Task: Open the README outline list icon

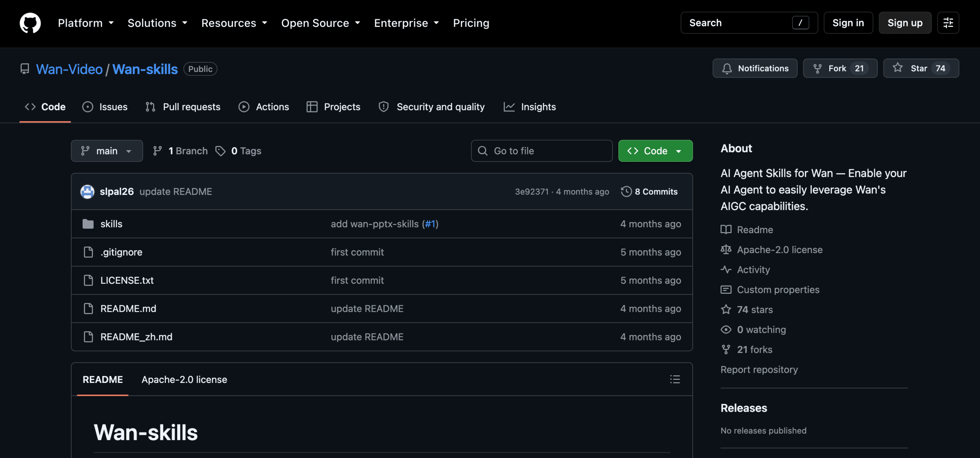Action: pos(675,379)
